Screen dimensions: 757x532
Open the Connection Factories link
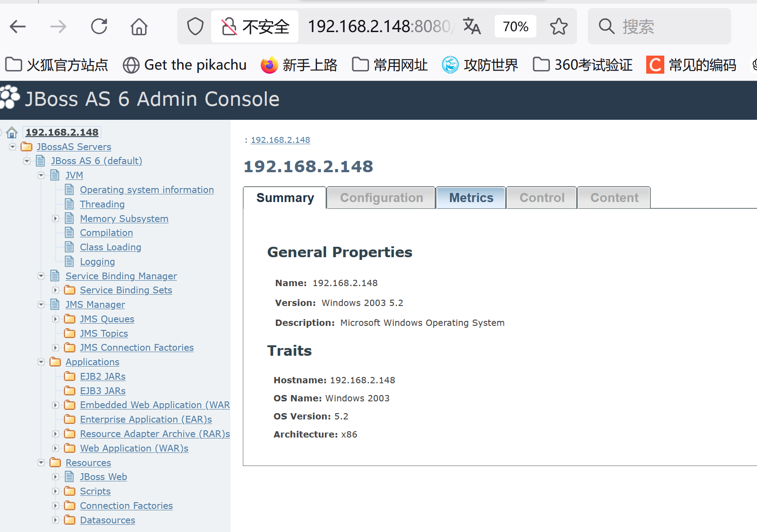[x=126, y=506]
